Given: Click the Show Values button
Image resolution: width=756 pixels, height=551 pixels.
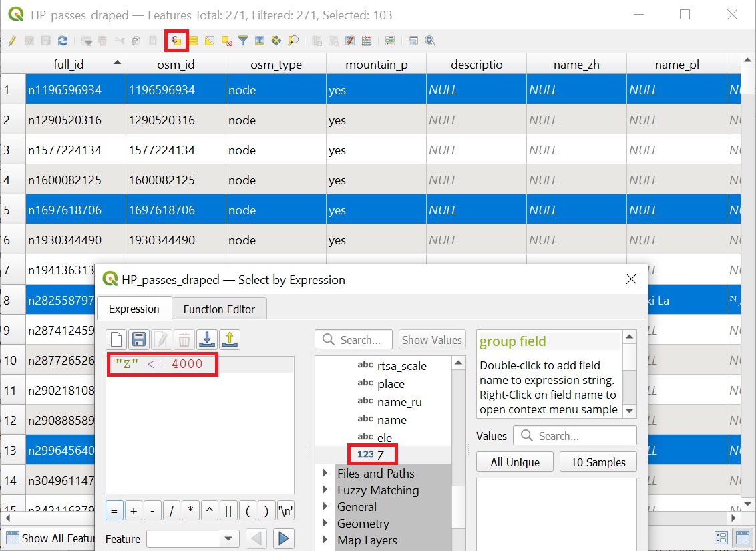Looking at the screenshot, I should pos(432,340).
